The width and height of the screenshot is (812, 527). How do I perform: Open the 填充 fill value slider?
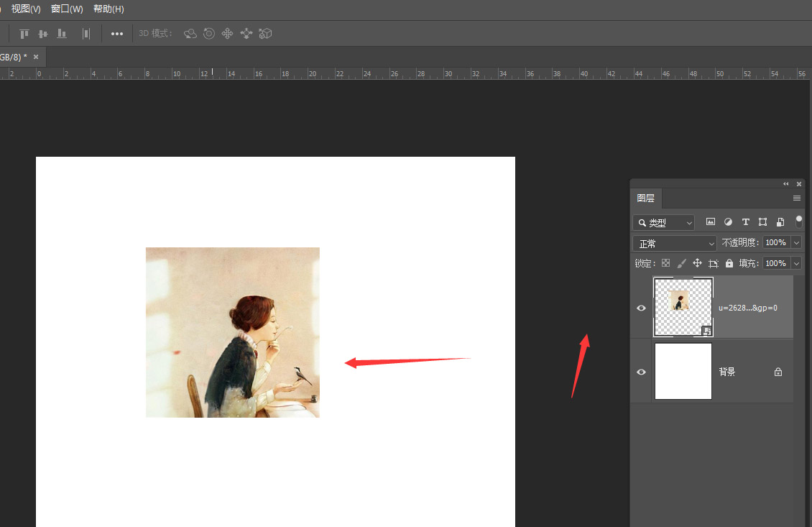[x=796, y=263]
